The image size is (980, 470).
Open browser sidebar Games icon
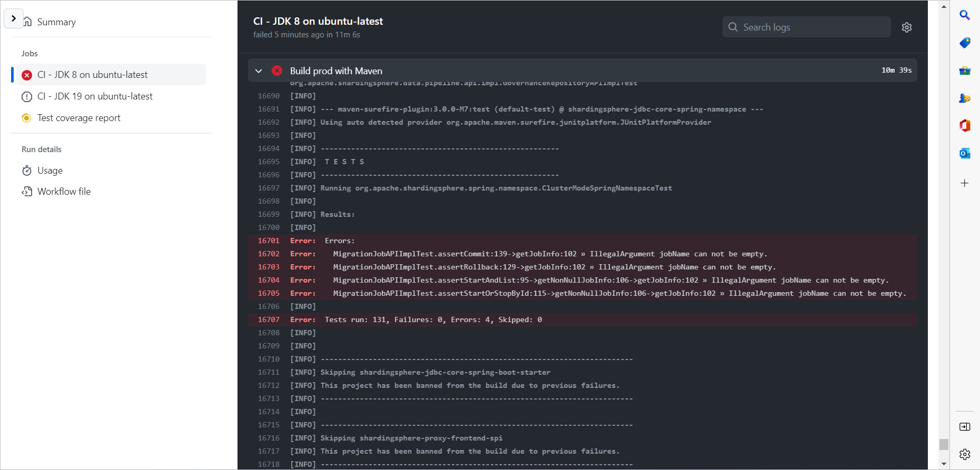965,98
